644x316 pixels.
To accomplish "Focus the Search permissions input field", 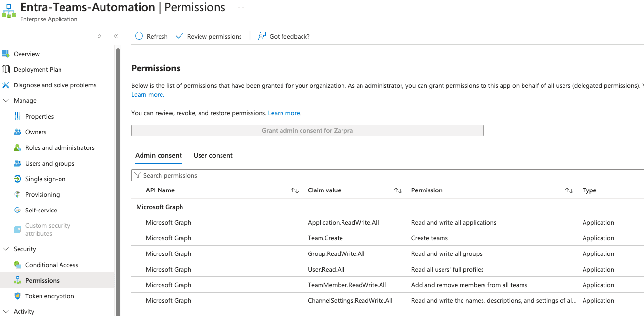I will click(388, 175).
